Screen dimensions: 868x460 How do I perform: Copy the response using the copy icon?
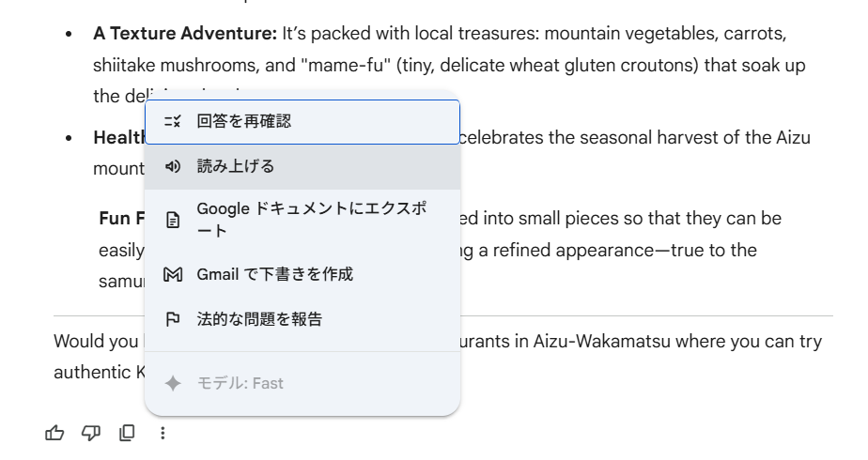(127, 433)
